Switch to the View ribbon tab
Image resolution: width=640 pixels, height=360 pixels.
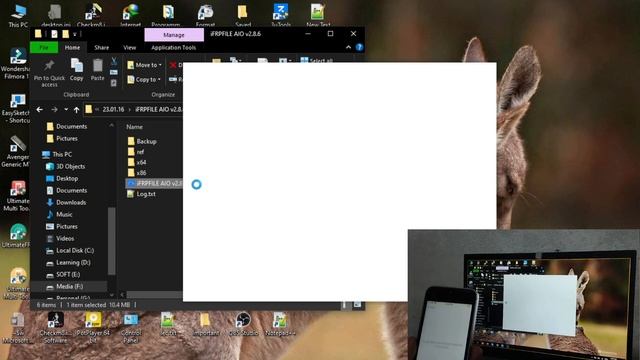[x=130, y=47]
